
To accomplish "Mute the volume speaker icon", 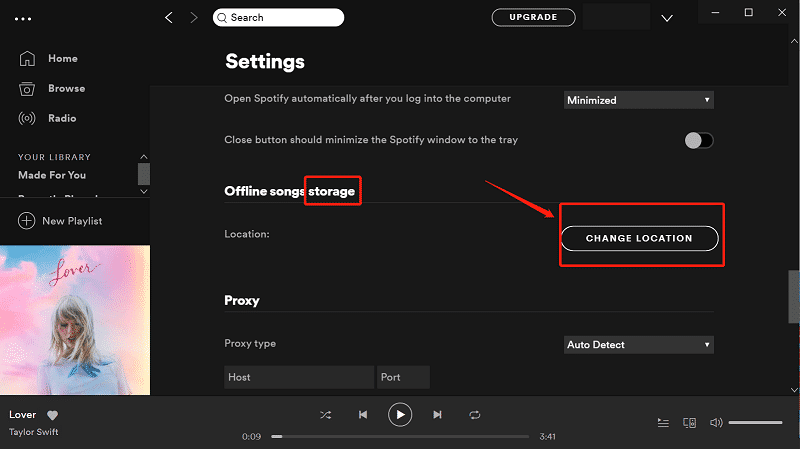I will coord(715,423).
